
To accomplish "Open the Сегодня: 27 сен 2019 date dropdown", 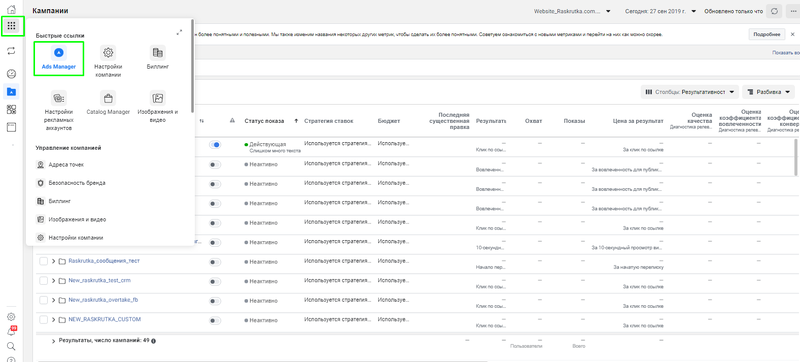I will click(x=662, y=11).
